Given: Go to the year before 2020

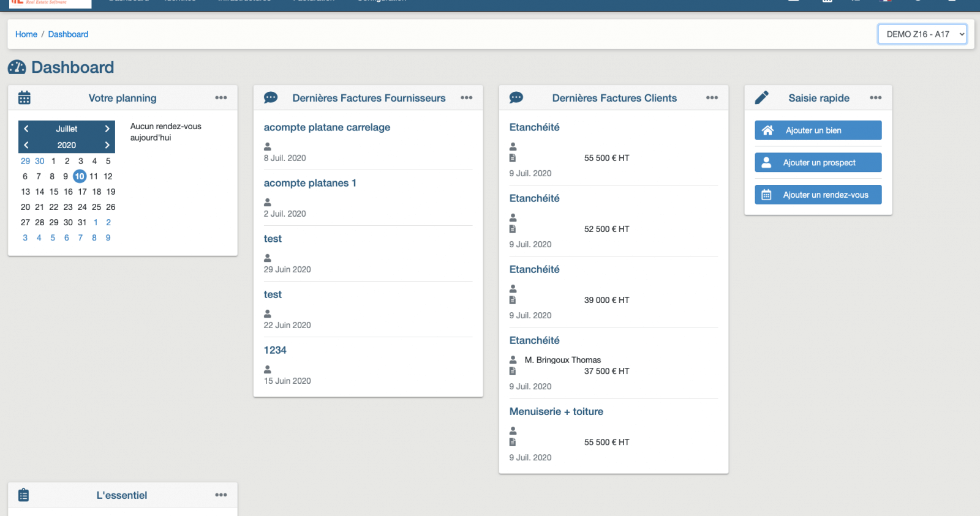Looking at the screenshot, I should click(x=26, y=145).
